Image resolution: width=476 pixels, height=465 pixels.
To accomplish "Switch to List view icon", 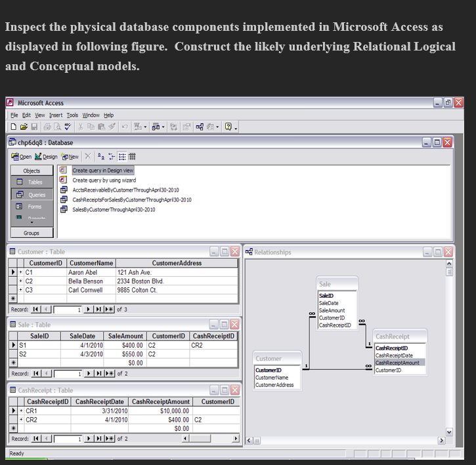I will [x=122, y=157].
